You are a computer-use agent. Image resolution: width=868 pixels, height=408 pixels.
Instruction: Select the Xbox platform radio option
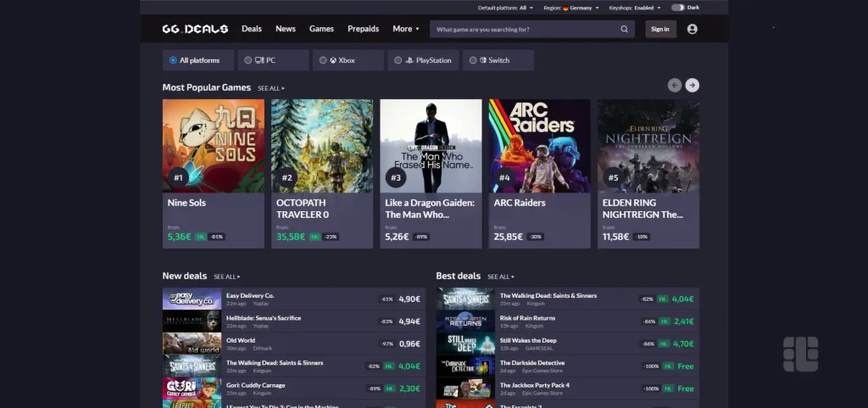[348, 60]
